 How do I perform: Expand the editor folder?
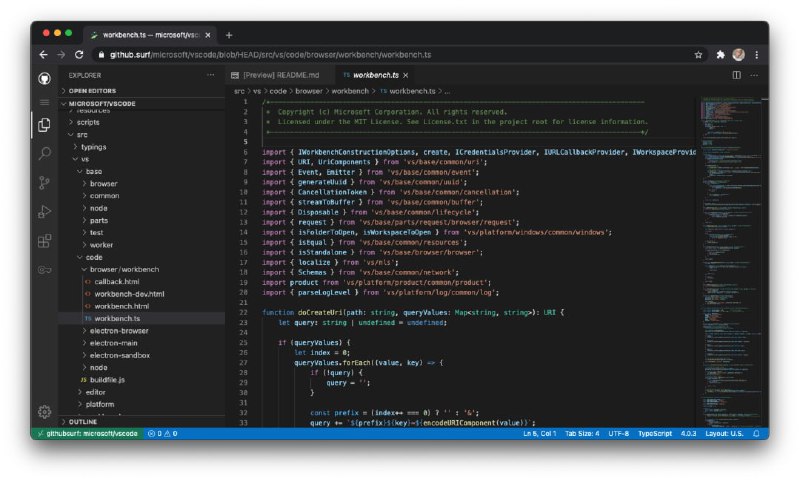click(142, 392)
